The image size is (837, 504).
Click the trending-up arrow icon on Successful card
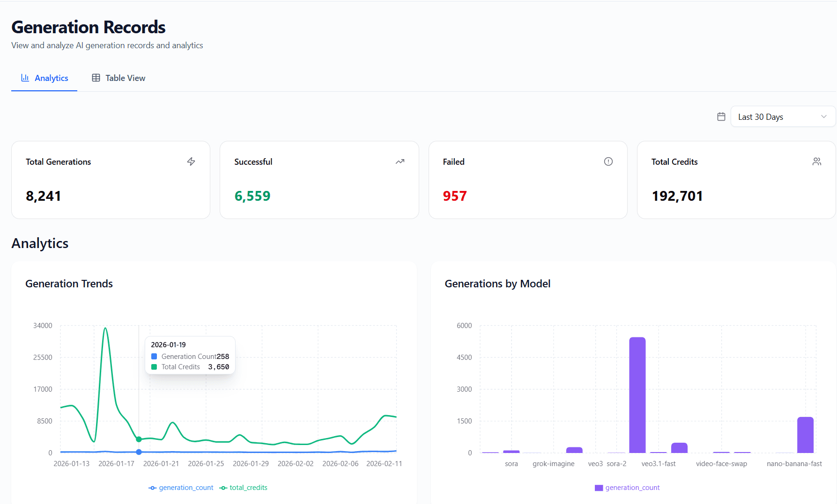[400, 161]
